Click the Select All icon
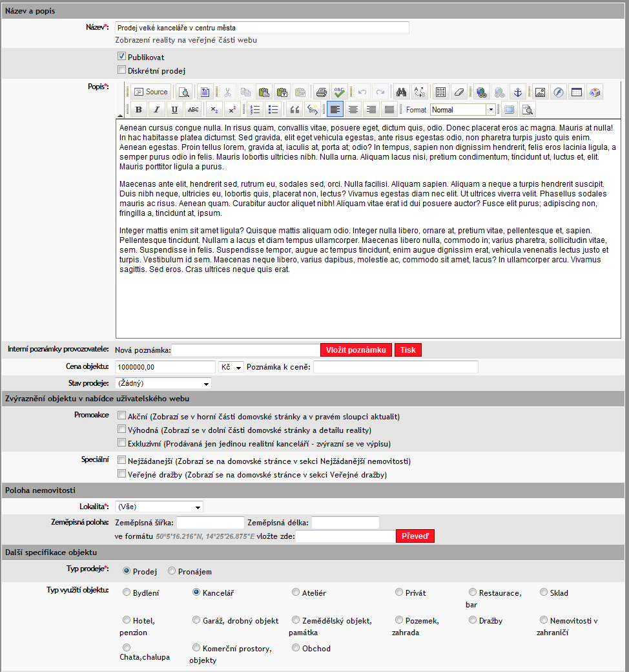The width and height of the screenshot is (629, 672). (x=440, y=92)
